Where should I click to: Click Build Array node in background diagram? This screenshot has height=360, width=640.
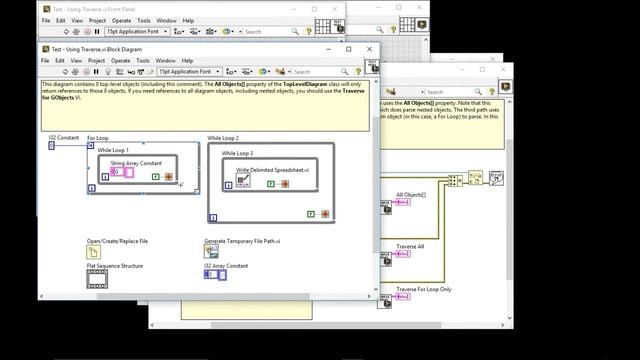pyautogui.click(x=455, y=180)
